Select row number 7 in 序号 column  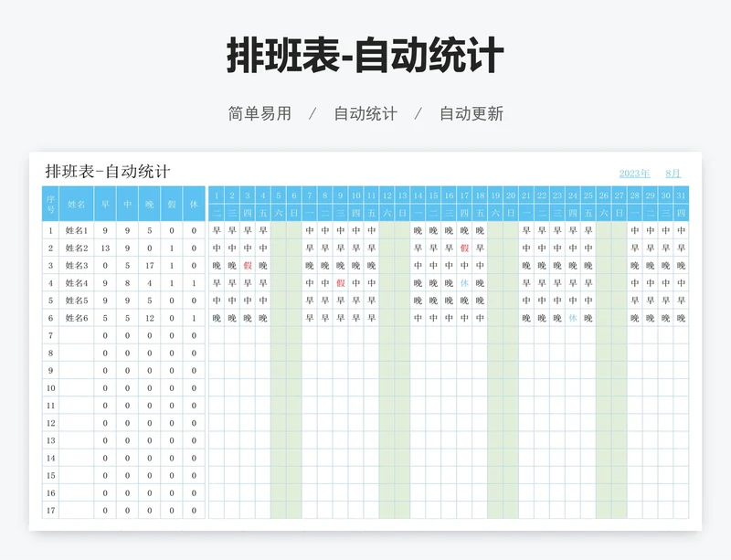[51, 335]
